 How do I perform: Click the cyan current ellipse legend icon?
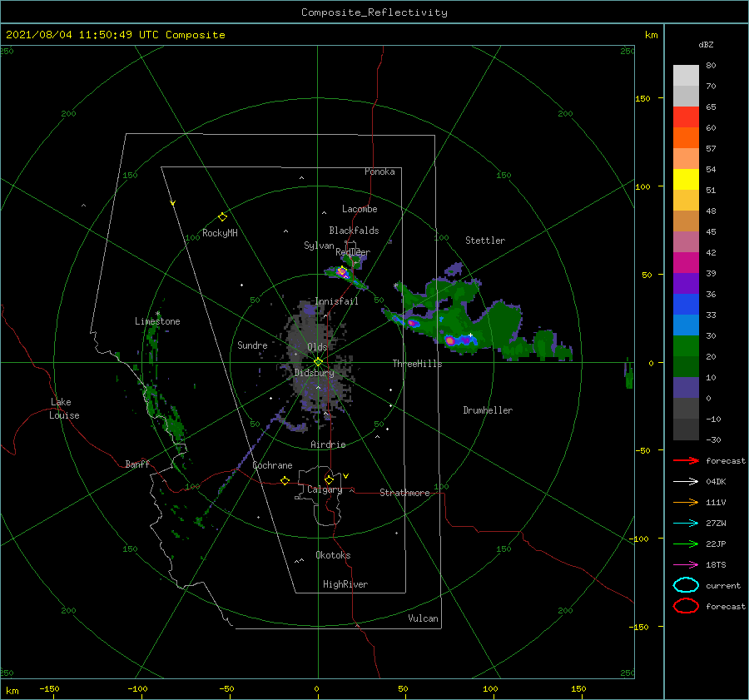click(x=686, y=585)
